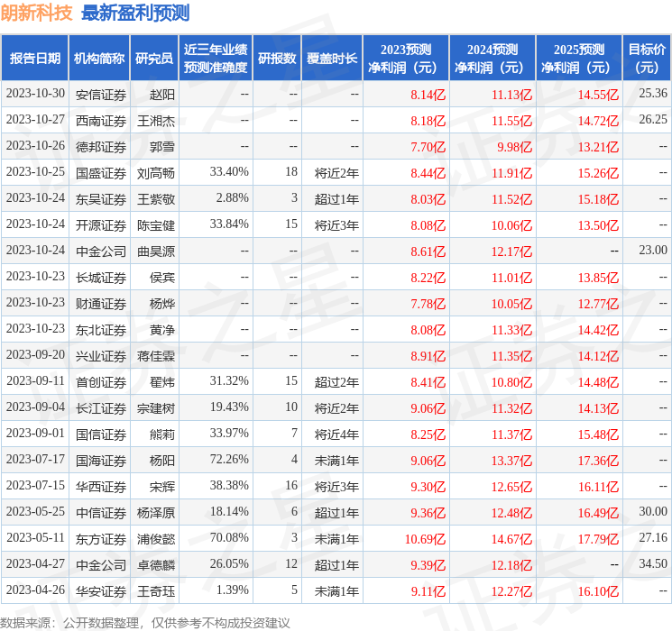Select the 12.77亿 profit value
This screenshot has width=672, height=631.
pyautogui.click(x=598, y=304)
